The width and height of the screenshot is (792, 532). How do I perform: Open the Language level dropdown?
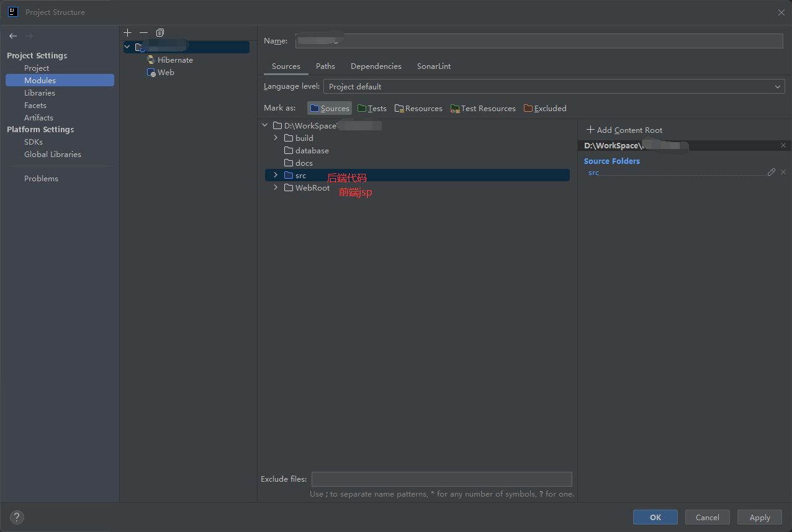(x=554, y=86)
